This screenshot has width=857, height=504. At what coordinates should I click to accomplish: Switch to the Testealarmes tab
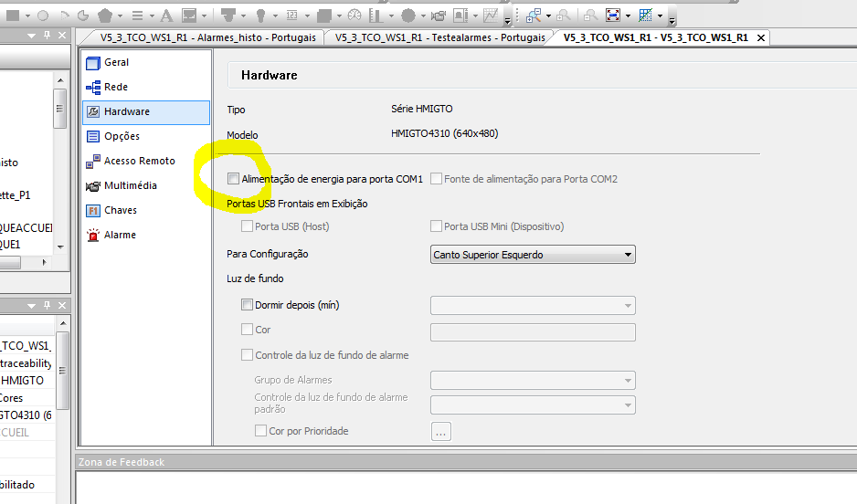(x=439, y=37)
